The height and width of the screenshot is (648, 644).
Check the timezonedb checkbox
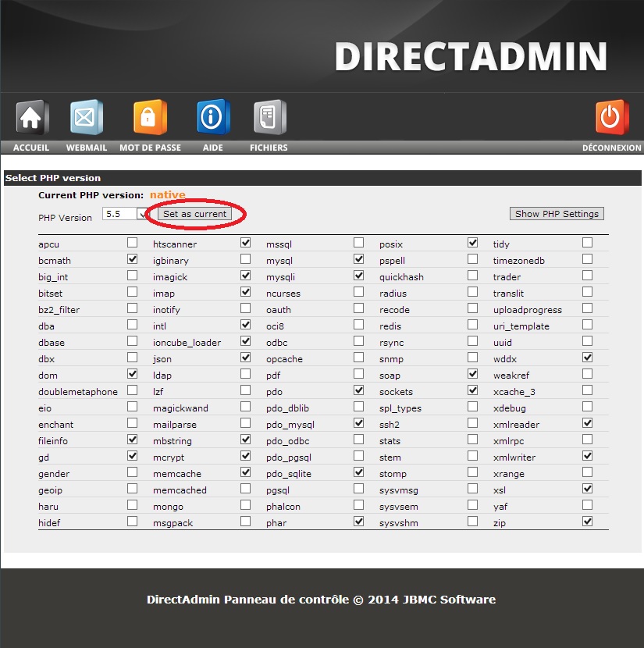587,259
